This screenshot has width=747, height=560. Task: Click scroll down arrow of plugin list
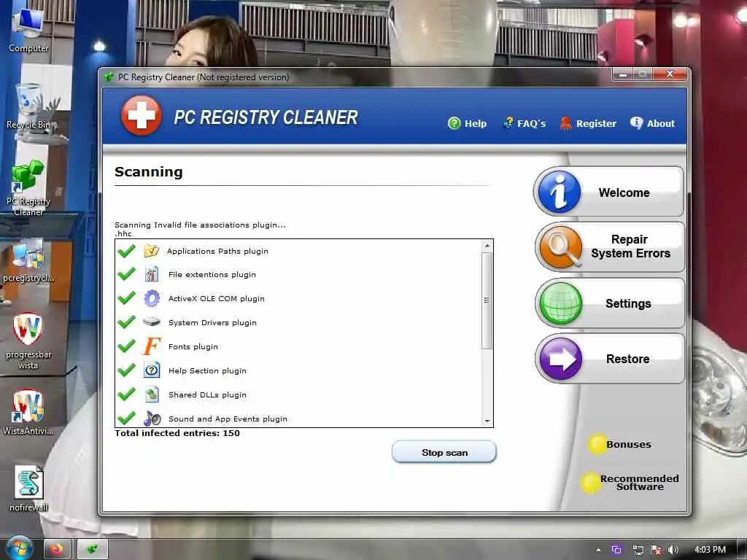[487, 421]
